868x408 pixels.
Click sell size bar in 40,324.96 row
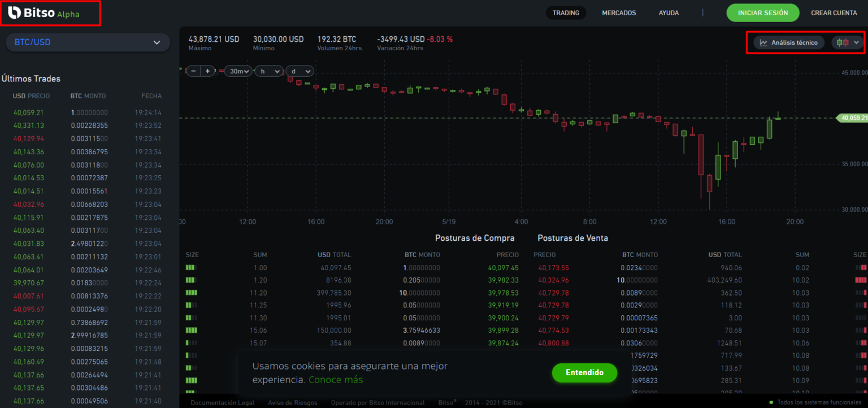[x=861, y=280]
